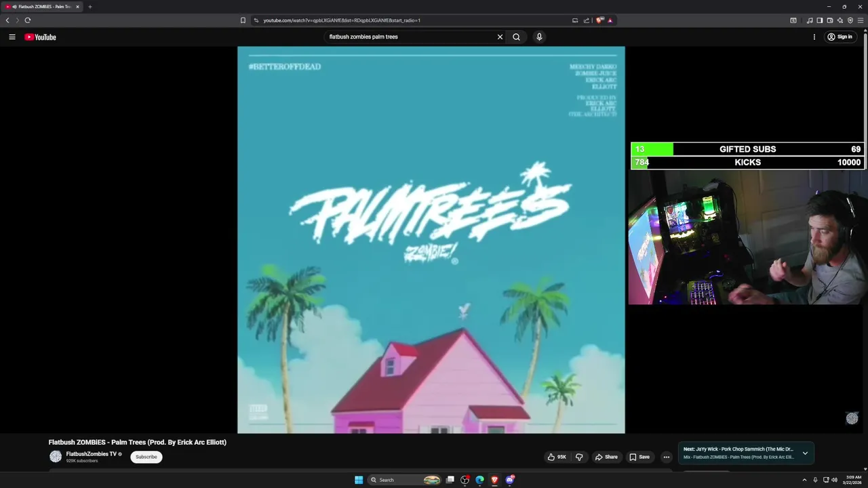Image resolution: width=868 pixels, height=488 pixels.
Task: Show hidden system tray icons
Action: coord(804,480)
